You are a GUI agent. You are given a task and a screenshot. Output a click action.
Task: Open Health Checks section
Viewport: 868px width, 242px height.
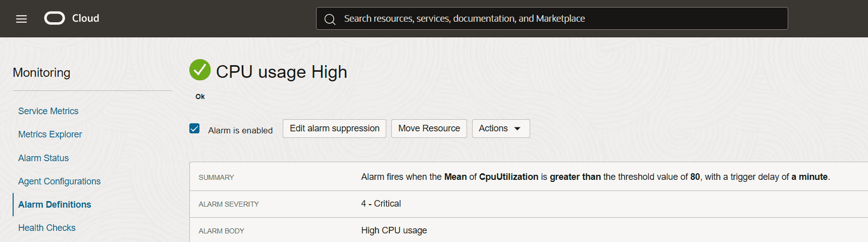[47, 228]
